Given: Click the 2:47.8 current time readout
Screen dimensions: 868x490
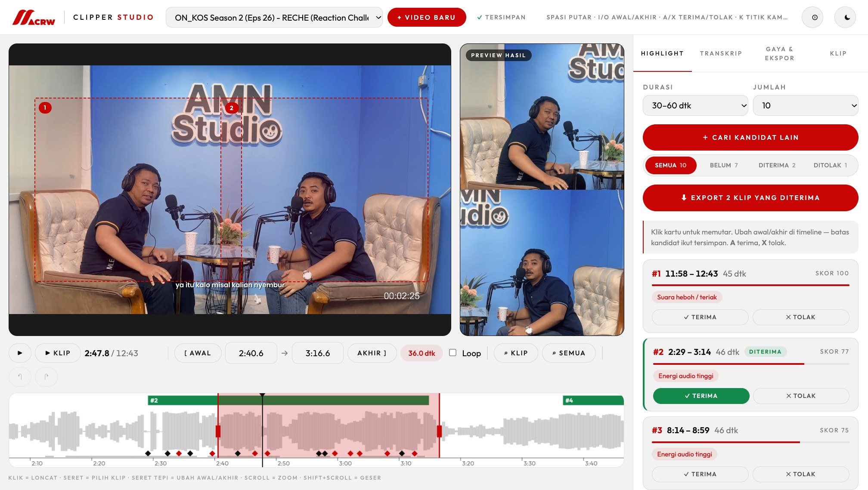Looking at the screenshot, I should coord(97,353).
